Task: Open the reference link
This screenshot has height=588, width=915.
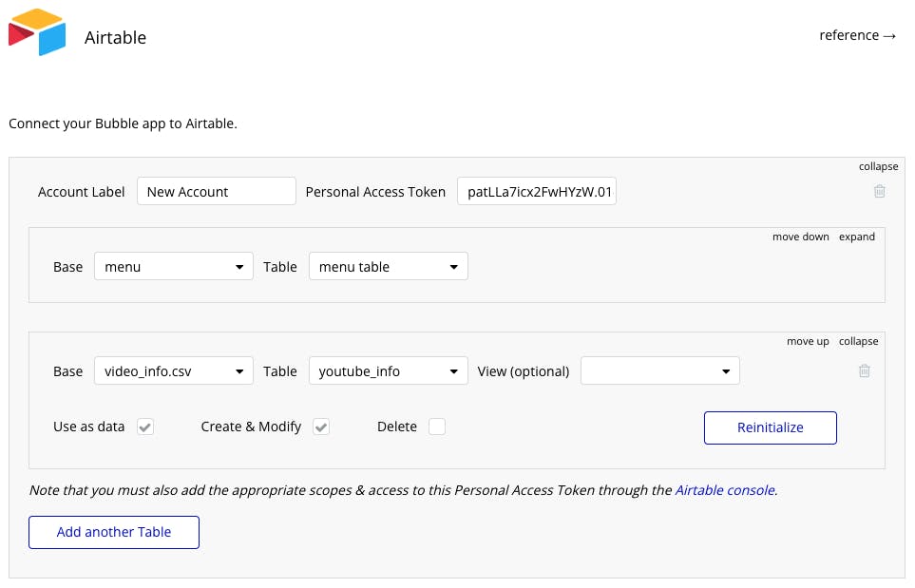Action: [857, 35]
